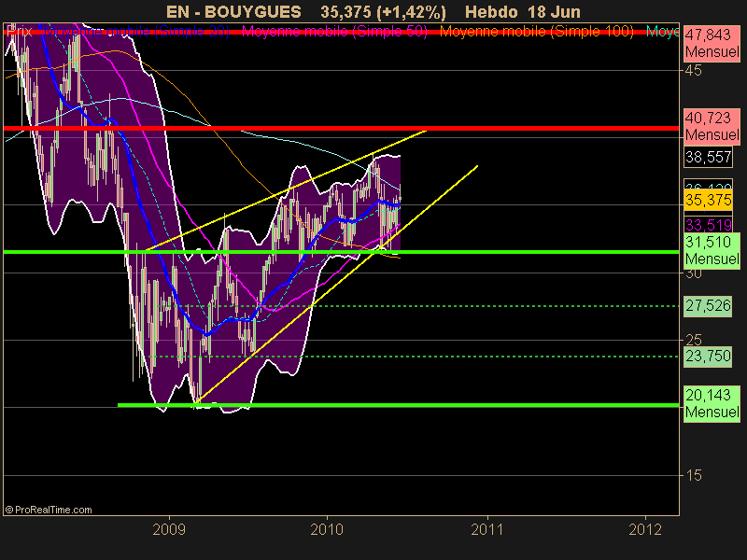The image size is (747, 560).
Task: Click the 23,750 dotted level label
Action: (x=709, y=357)
